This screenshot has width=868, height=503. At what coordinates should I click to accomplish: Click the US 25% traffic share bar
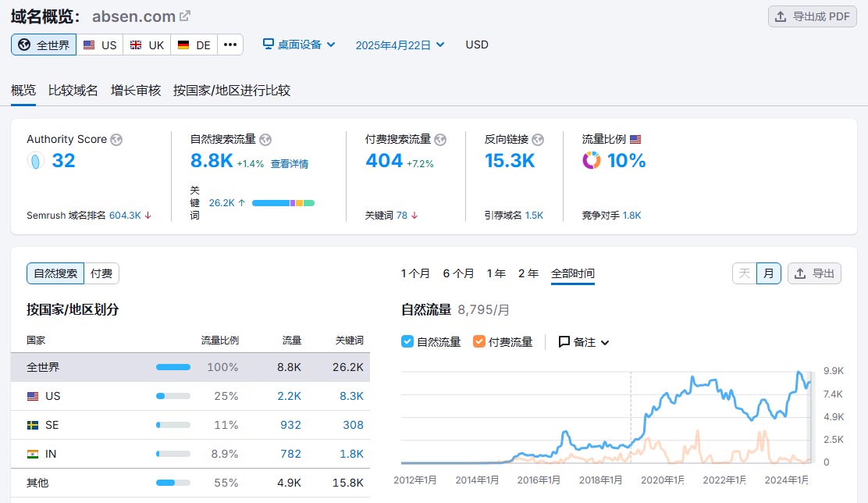tap(173, 396)
